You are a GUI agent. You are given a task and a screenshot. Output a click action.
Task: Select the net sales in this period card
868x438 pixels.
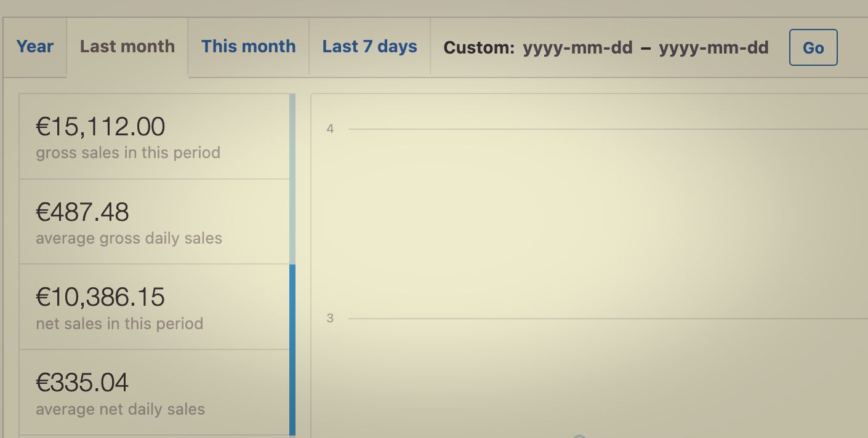154,306
